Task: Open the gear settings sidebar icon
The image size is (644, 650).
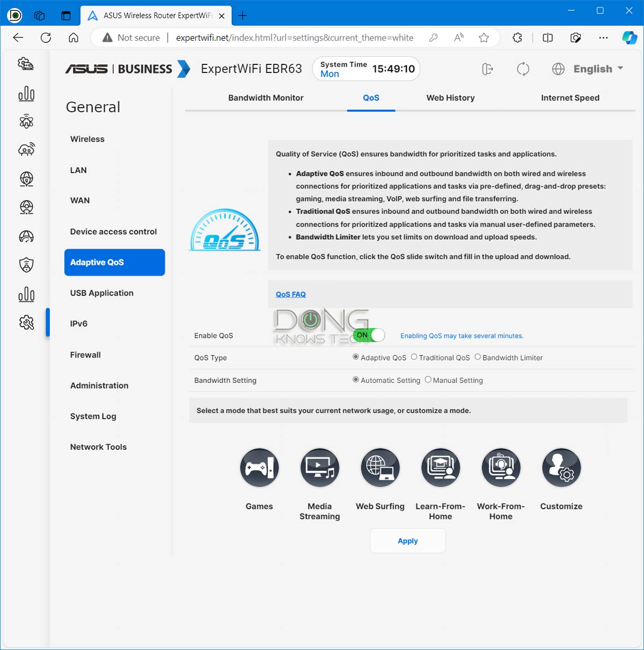Action: point(26,322)
